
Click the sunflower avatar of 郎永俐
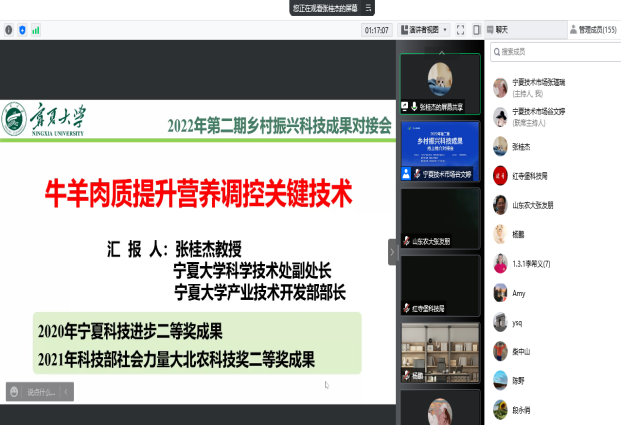[500, 410]
